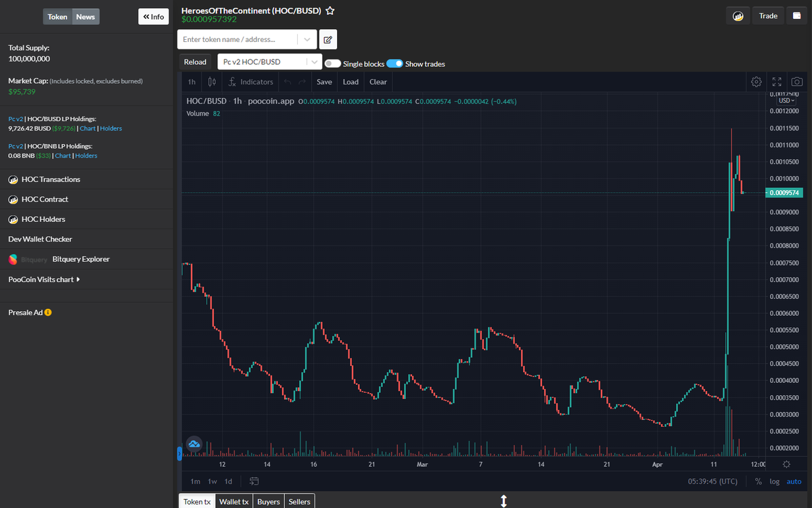Collapse the side panel with Info button
Viewport: 812px width, 508px height.
point(154,16)
